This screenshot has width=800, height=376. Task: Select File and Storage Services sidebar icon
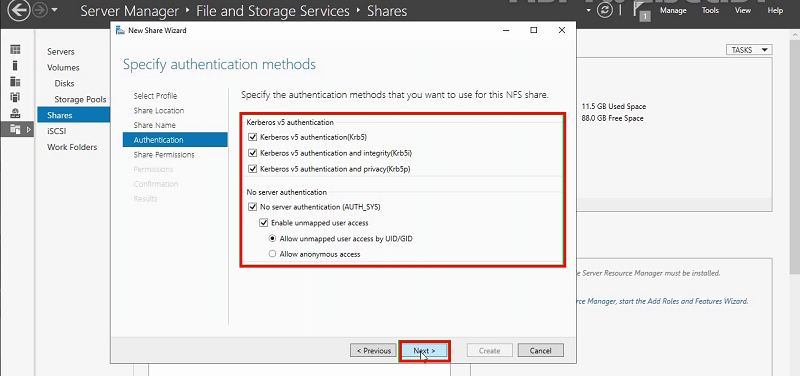(15, 130)
